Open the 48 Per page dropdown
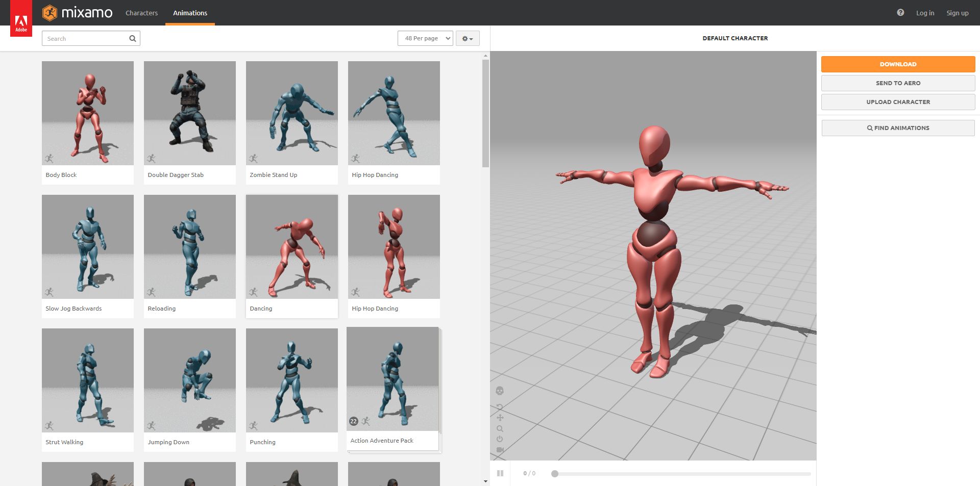The height and width of the screenshot is (486, 980). tap(425, 38)
